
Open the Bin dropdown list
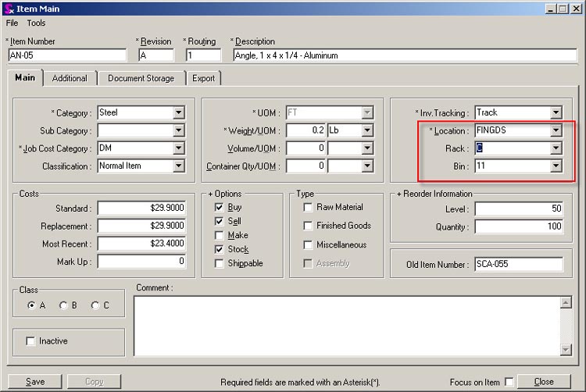[556, 166]
